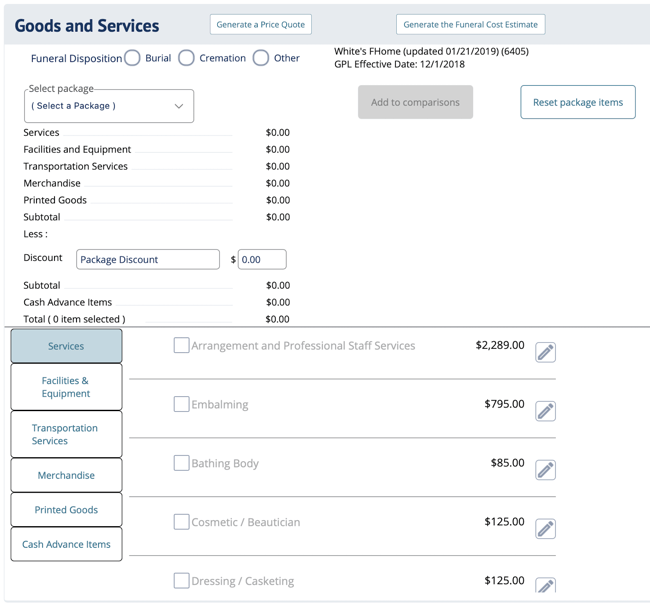This screenshot has width=650, height=607.
Task: Click the 'Less :' label
Action: pos(36,234)
